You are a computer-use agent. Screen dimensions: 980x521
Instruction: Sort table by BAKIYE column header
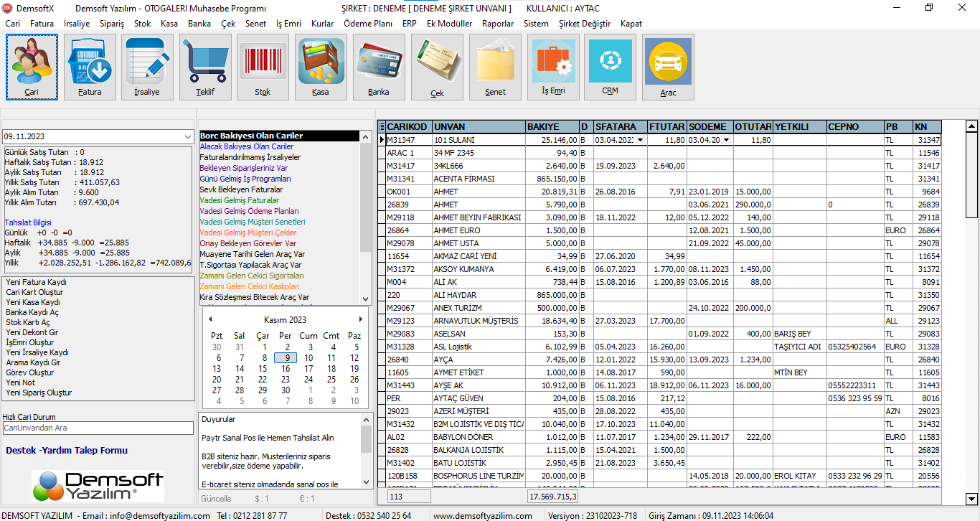pos(552,127)
